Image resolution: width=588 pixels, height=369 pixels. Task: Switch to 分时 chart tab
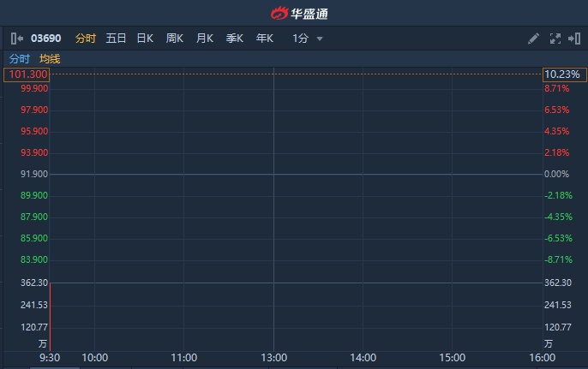click(86, 39)
